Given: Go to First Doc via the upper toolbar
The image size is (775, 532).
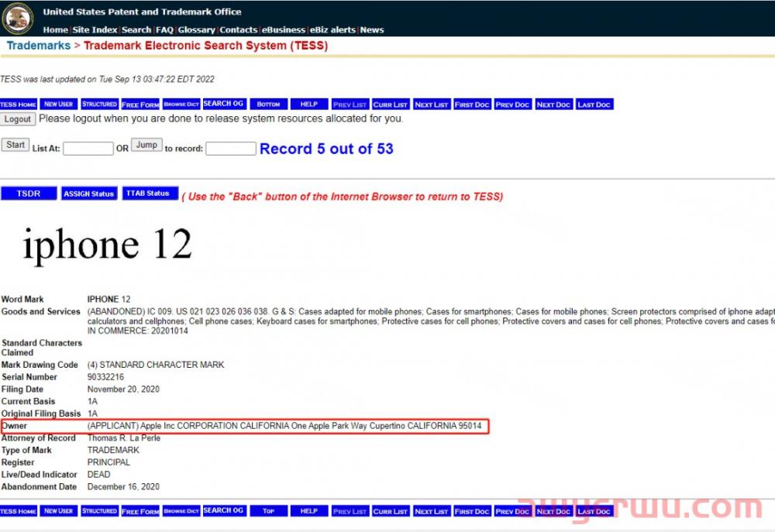Looking at the screenshot, I should [x=472, y=105].
